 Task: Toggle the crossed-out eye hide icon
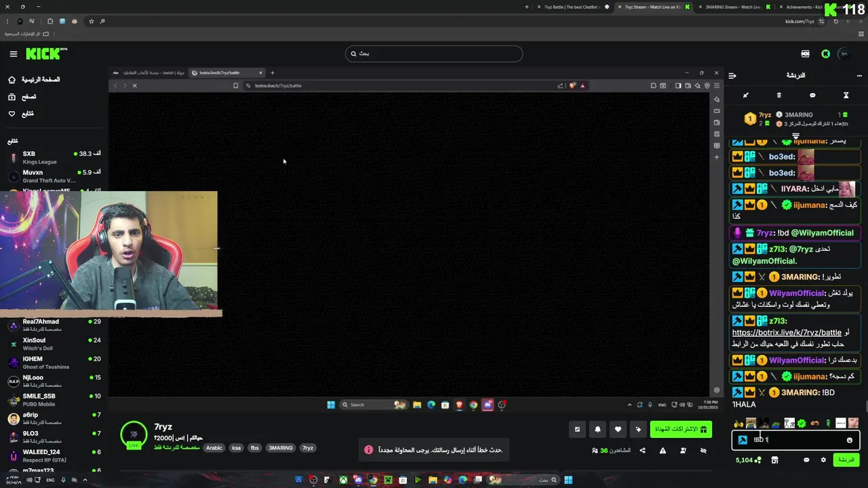pos(703,450)
